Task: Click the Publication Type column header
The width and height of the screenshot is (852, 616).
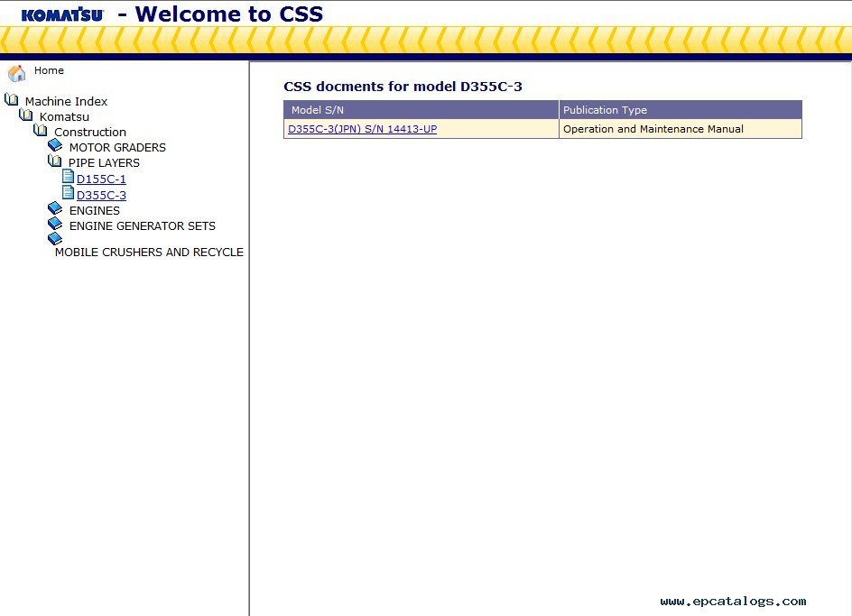Action: 681,110
